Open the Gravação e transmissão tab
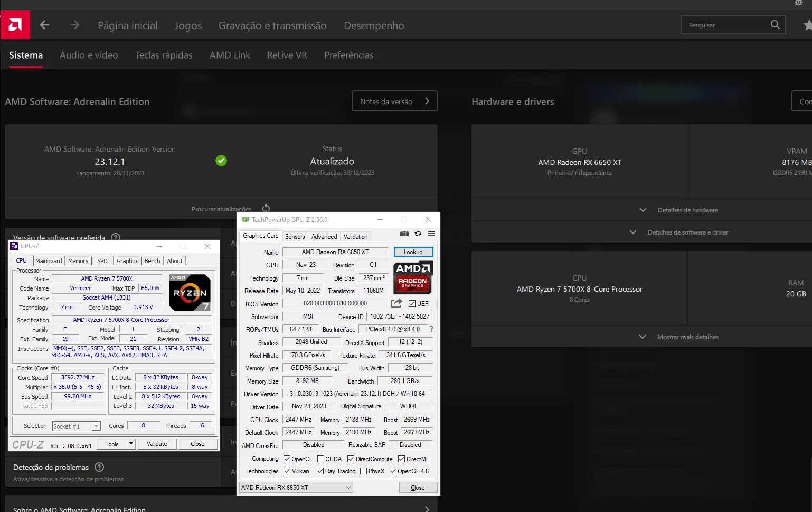The width and height of the screenshot is (812, 512). [272, 25]
